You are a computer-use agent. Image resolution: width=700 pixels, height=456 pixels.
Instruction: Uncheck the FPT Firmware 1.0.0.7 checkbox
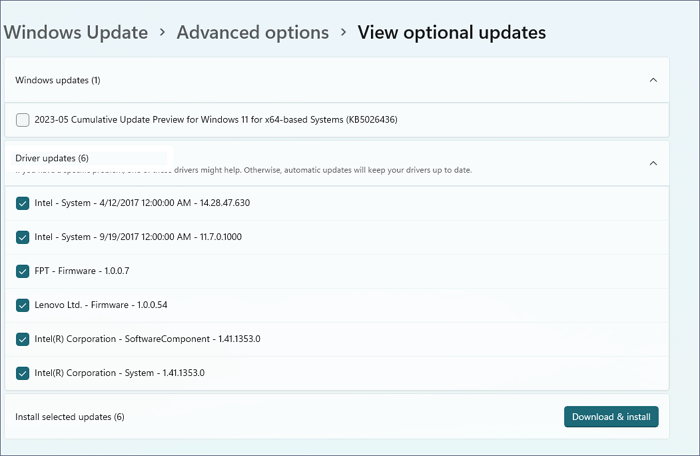(x=23, y=271)
